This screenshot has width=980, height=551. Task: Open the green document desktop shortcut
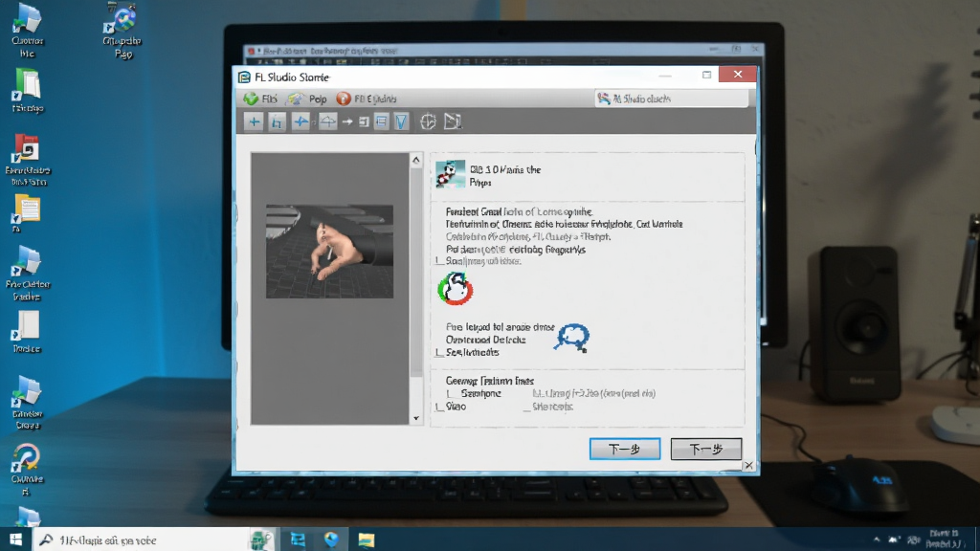(x=28, y=91)
